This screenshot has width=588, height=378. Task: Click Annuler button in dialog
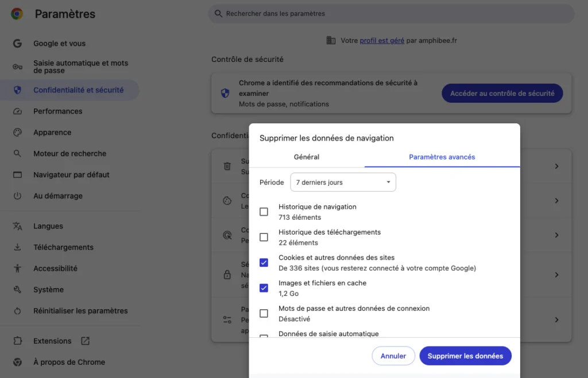(393, 356)
